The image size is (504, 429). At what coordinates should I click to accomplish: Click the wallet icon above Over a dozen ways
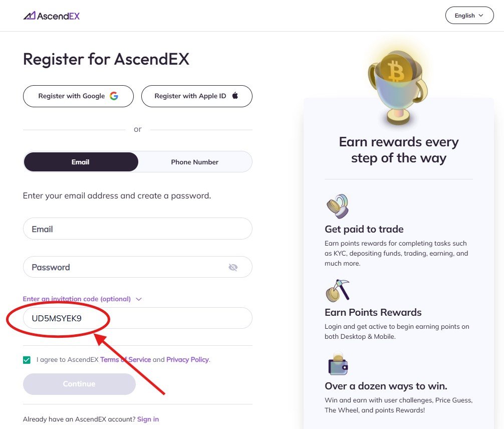[338, 364]
